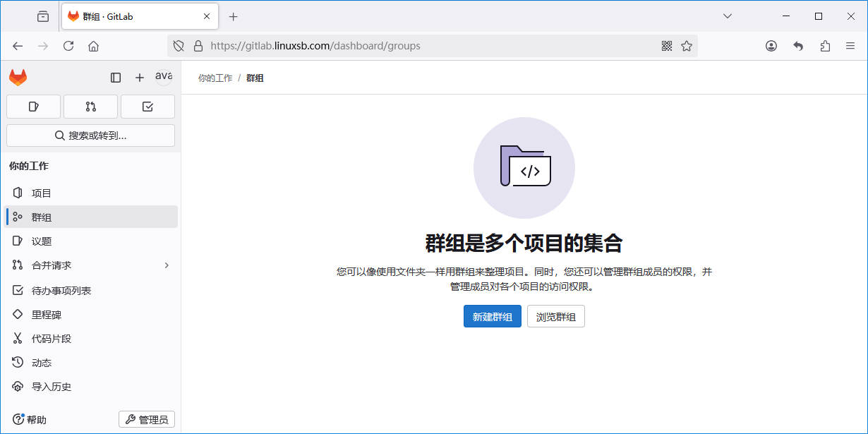868x434 pixels.
Task: Expand the 合并请求 submenu chevron
Action: coord(167,265)
